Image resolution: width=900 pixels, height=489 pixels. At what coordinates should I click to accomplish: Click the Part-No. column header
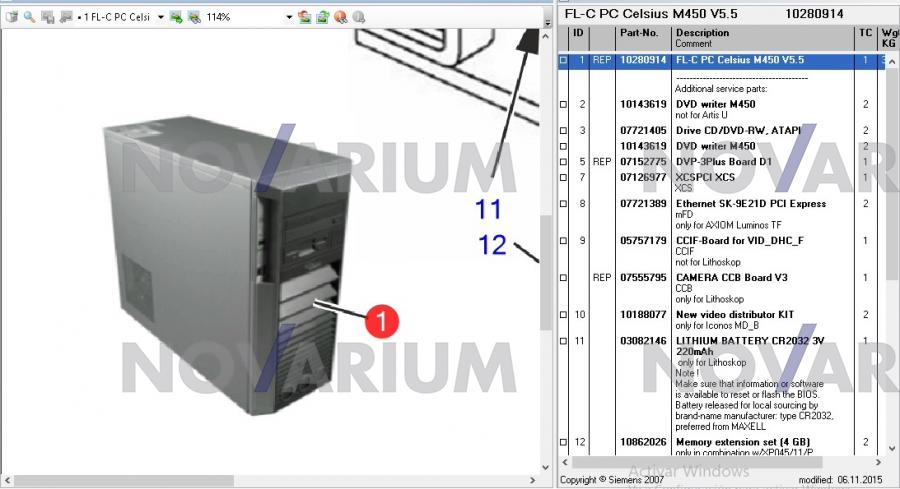click(x=638, y=33)
